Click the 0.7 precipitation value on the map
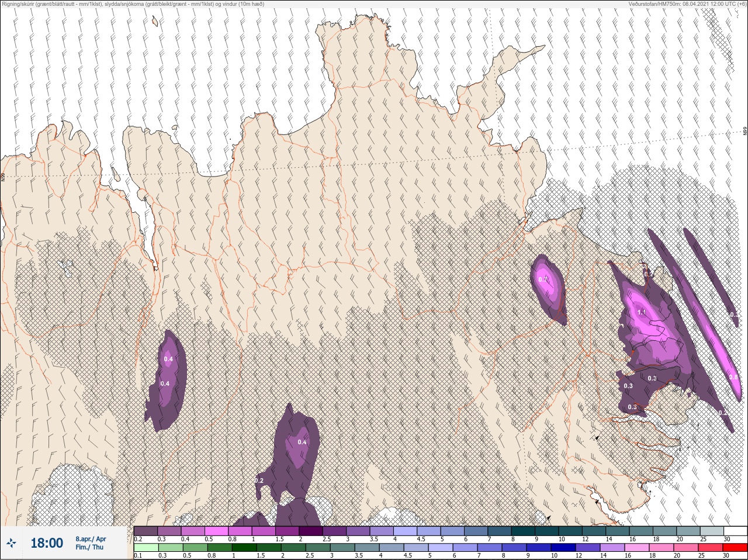This screenshot has height=560, width=748. (x=543, y=279)
